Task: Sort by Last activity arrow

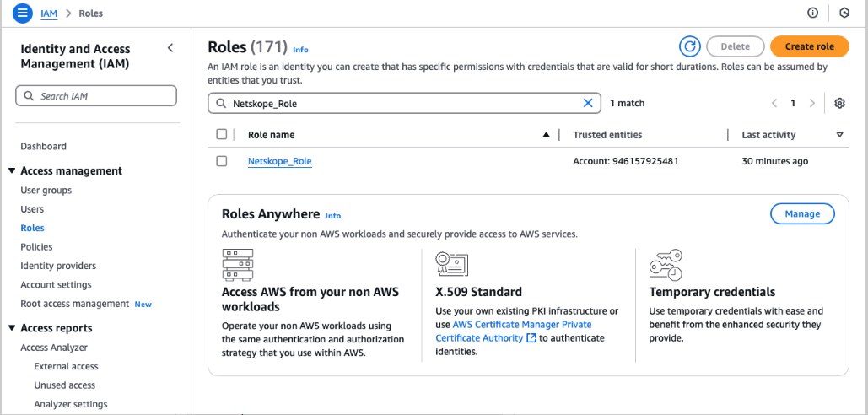Action: (840, 134)
